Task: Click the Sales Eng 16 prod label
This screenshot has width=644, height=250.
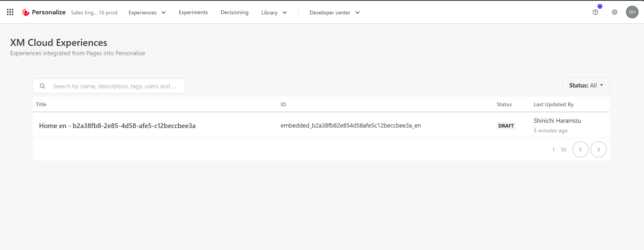Action: coord(94,13)
